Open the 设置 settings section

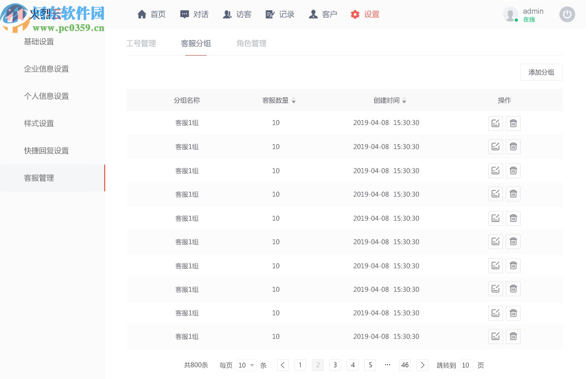(x=365, y=14)
